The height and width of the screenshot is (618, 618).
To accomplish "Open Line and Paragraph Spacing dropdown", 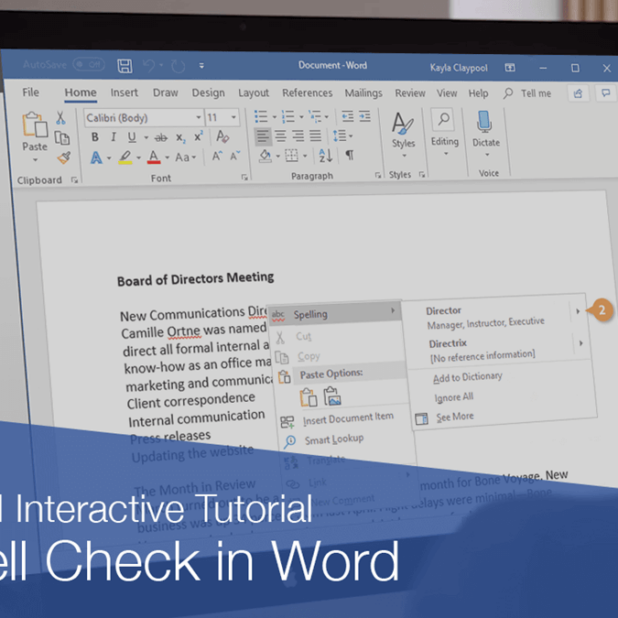I will [342, 136].
